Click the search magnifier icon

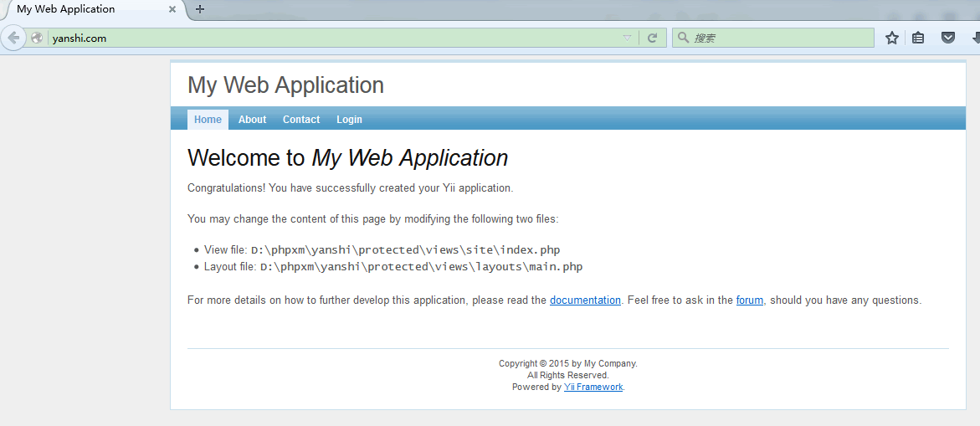coord(683,38)
